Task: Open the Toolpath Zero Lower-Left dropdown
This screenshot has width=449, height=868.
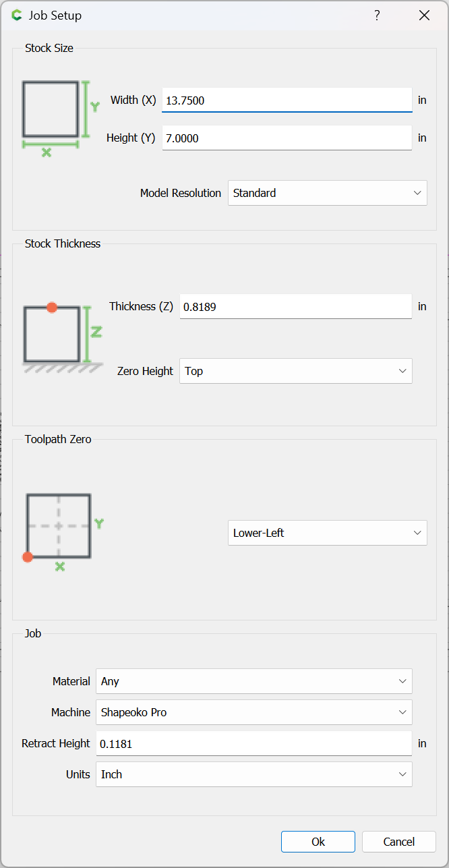Action: point(327,533)
